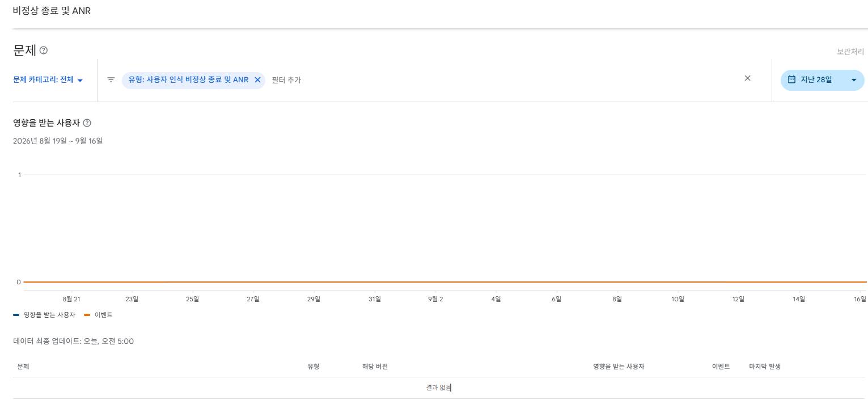This screenshot has width=868, height=408.
Task: Click the 10일 axis label
Action: (x=678, y=298)
